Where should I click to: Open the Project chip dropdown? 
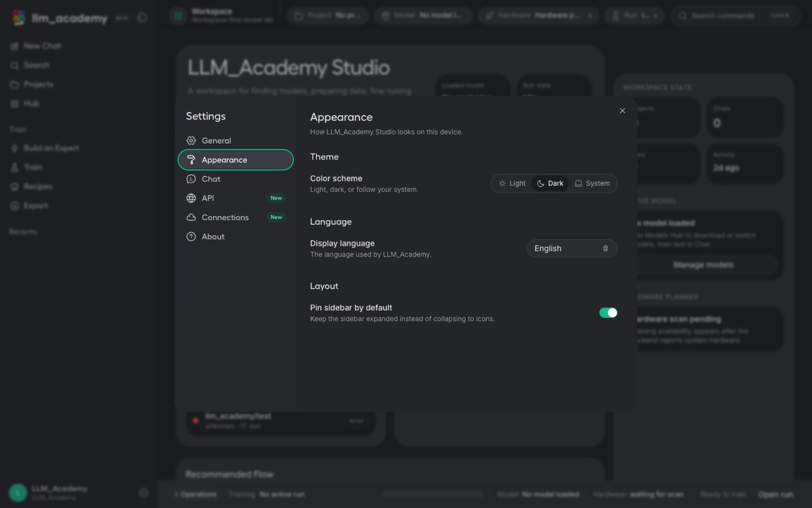point(328,15)
